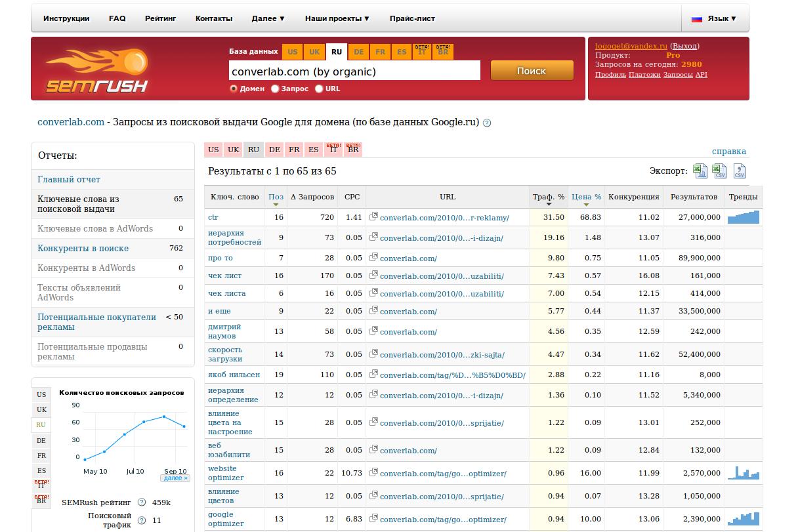Open Контакты in top menu
The width and height of the screenshot is (798, 532).
coord(214,18)
